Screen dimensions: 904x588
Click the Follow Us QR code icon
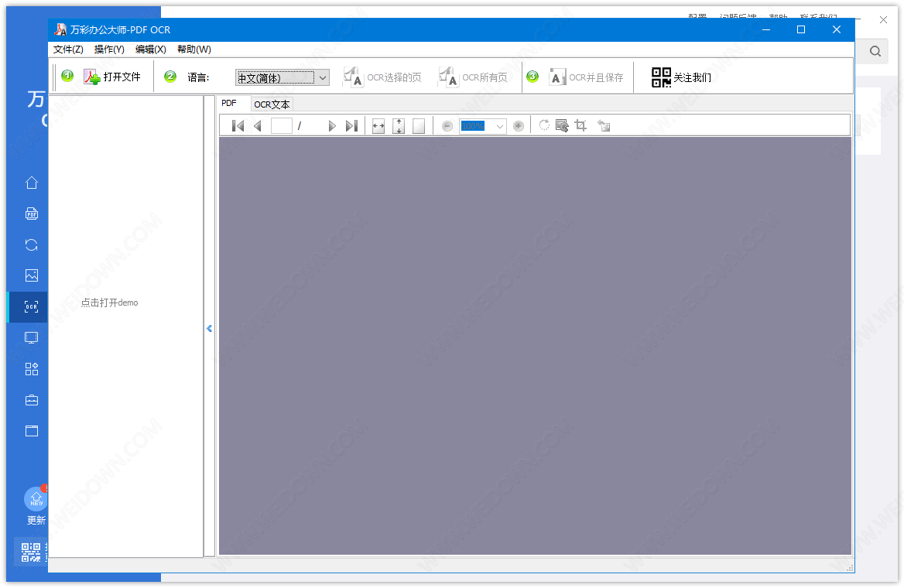(661, 77)
